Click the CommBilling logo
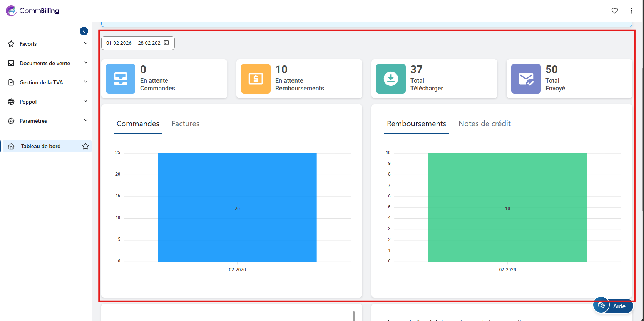The image size is (644, 321). pos(33,11)
